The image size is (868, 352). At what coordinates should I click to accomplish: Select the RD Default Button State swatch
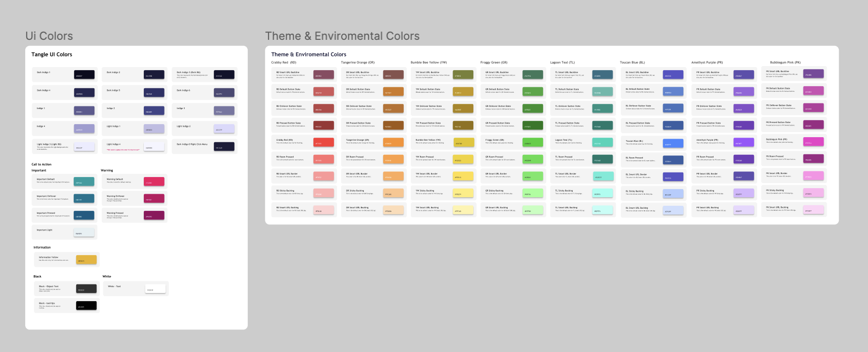(x=324, y=91)
